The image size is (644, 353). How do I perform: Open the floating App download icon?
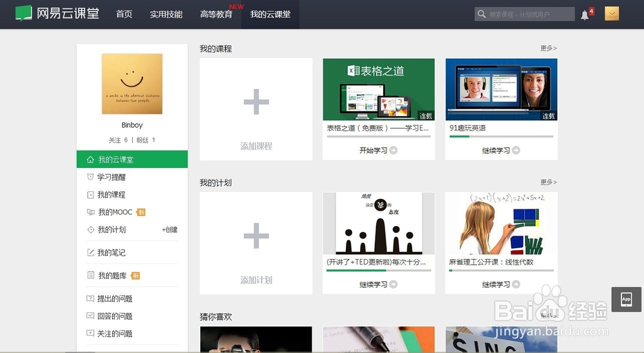pos(627,299)
